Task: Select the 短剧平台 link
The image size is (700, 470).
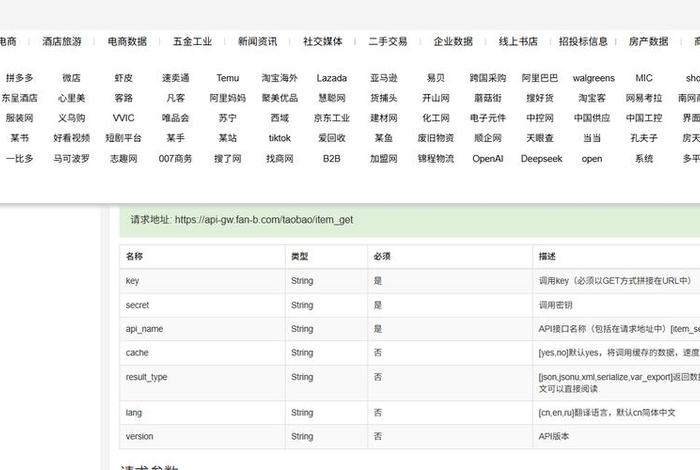Action: point(124,138)
